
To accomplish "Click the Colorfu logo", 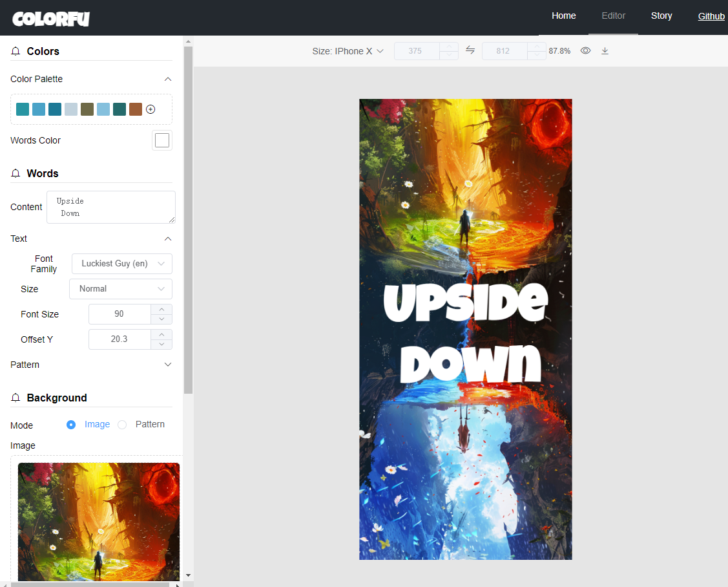I will click(51, 19).
